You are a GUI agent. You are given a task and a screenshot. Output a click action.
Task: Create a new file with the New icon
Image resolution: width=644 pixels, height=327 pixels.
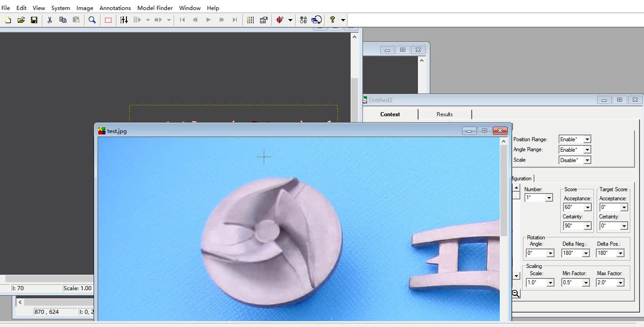coord(8,20)
